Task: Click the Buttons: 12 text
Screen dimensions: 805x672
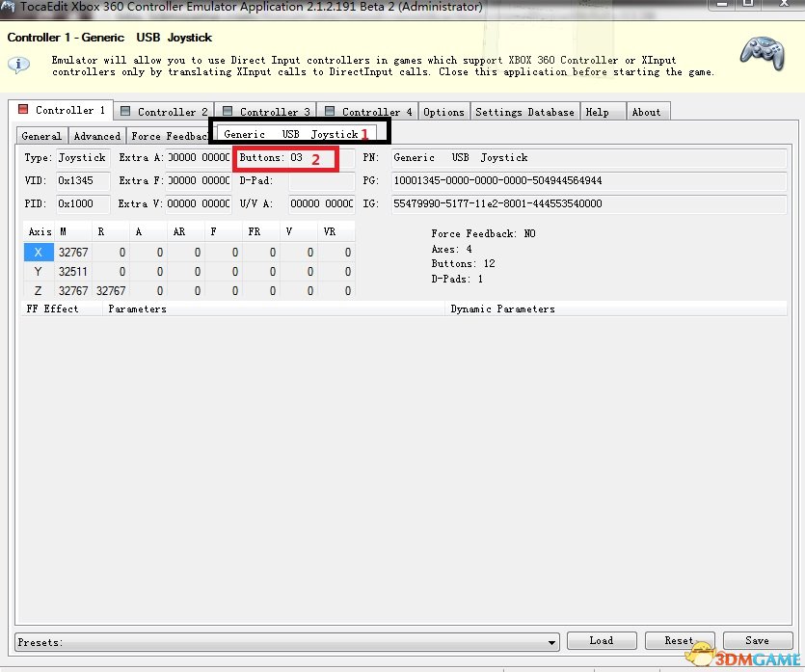Action: pyautogui.click(x=463, y=263)
